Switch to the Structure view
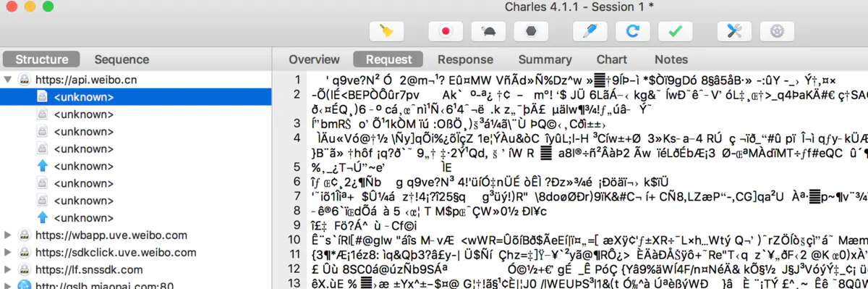Image resolution: width=868 pixels, height=289 pixels. coord(42,59)
